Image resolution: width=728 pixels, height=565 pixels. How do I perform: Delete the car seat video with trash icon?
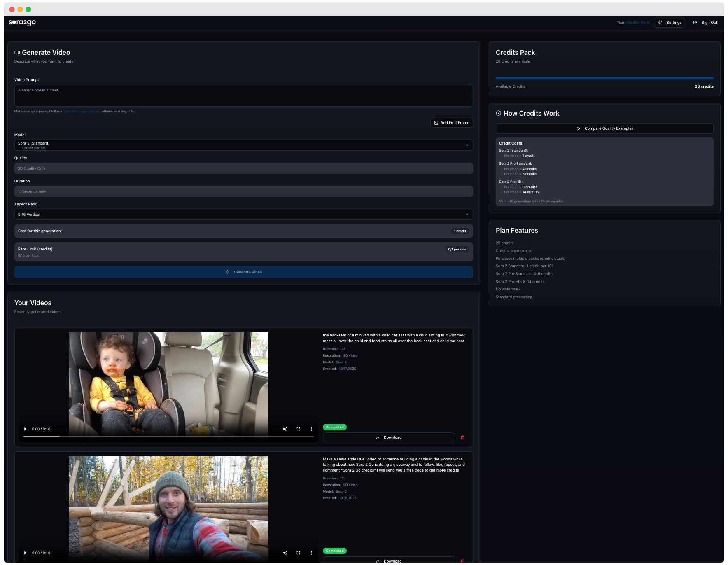coord(462,437)
